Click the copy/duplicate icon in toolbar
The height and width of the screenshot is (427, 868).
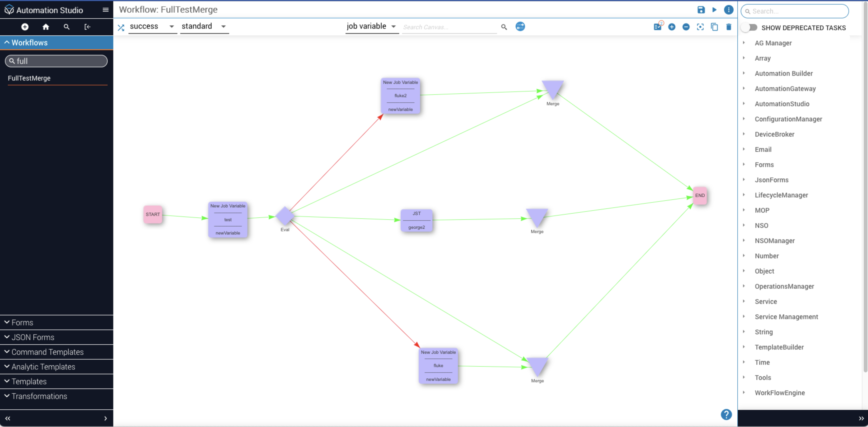coord(714,27)
